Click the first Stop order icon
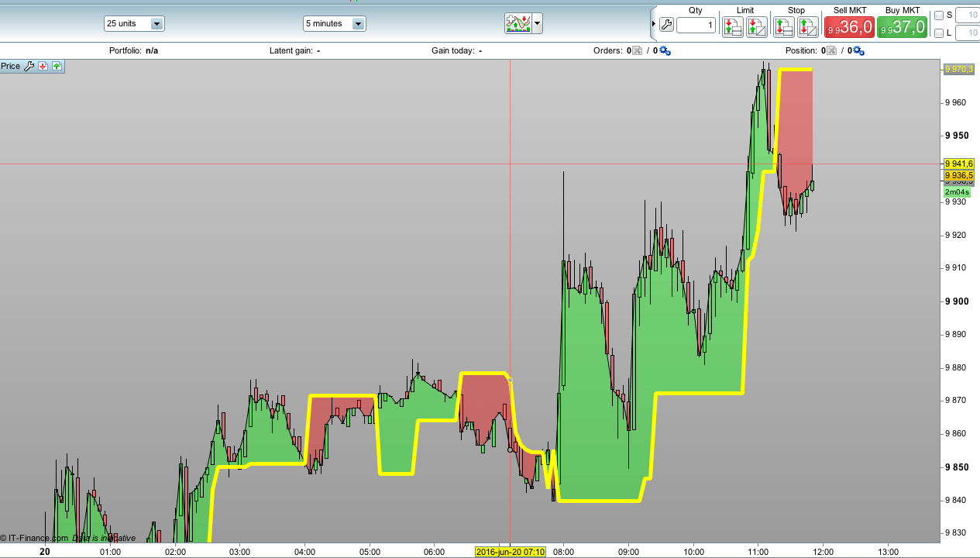 click(784, 27)
